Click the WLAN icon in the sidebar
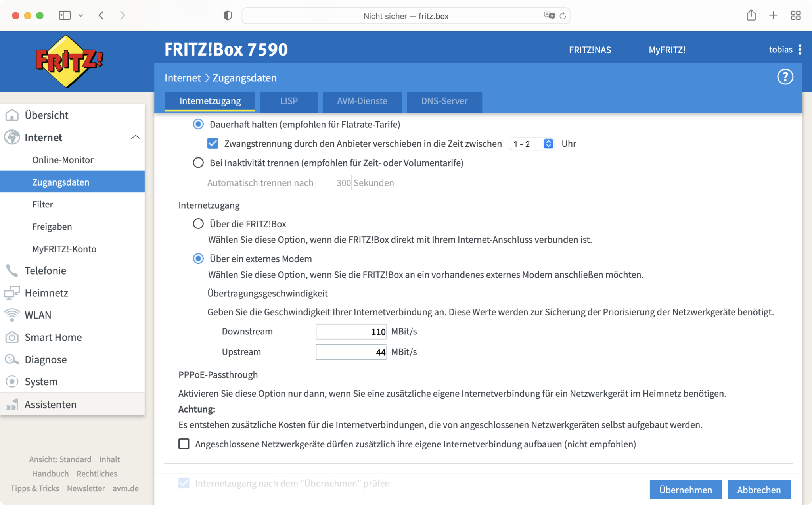812x505 pixels. tap(12, 315)
